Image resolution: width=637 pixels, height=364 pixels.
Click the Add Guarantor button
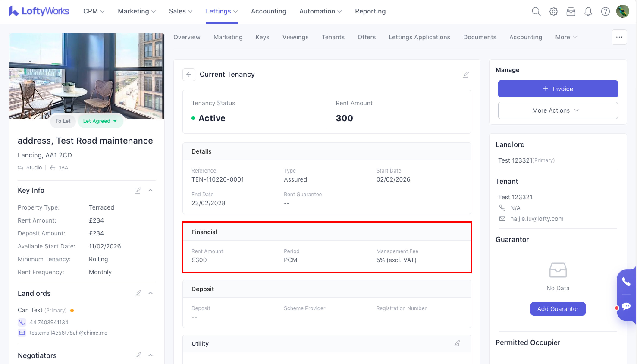[x=558, y=309]
